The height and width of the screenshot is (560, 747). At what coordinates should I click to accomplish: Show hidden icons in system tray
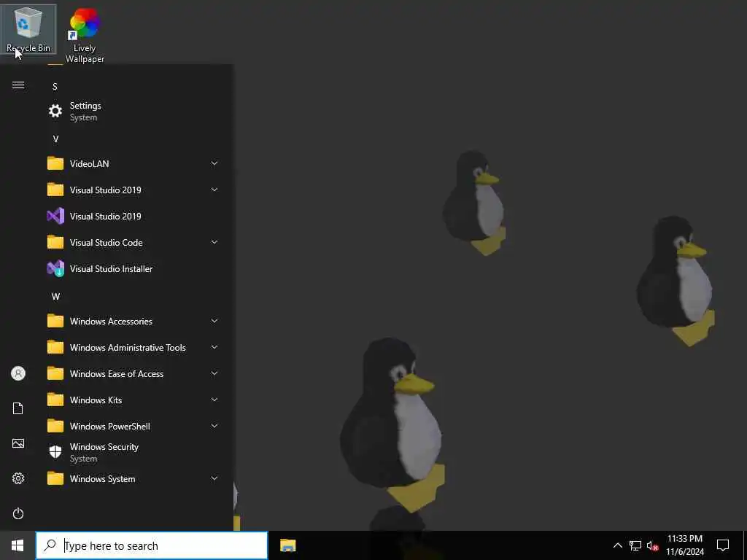click(x=617, y=545)
